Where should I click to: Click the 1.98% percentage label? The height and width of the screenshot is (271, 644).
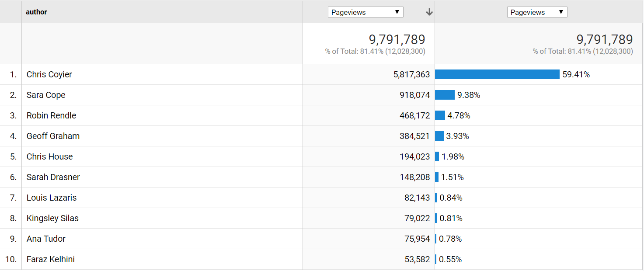tap(453, 156)
